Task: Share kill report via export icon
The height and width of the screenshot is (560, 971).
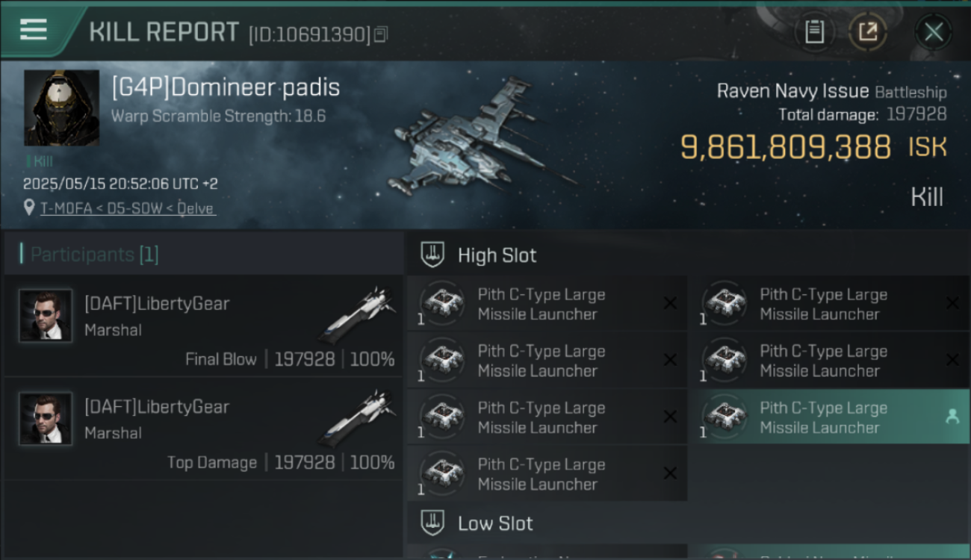Action: 868,32
